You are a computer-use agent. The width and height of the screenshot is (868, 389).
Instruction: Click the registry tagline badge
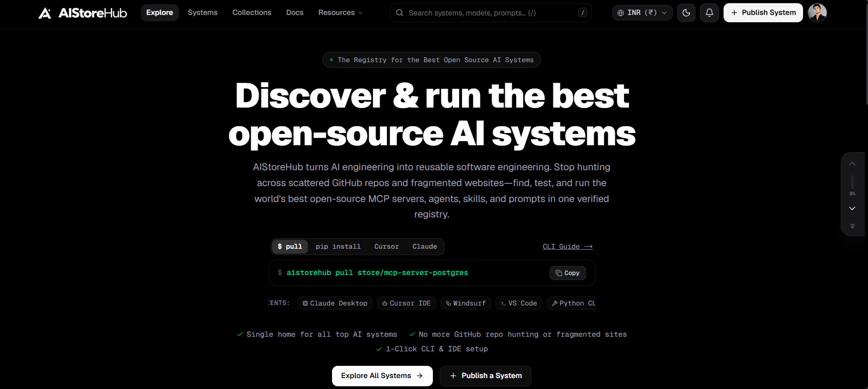coord(432,60)
